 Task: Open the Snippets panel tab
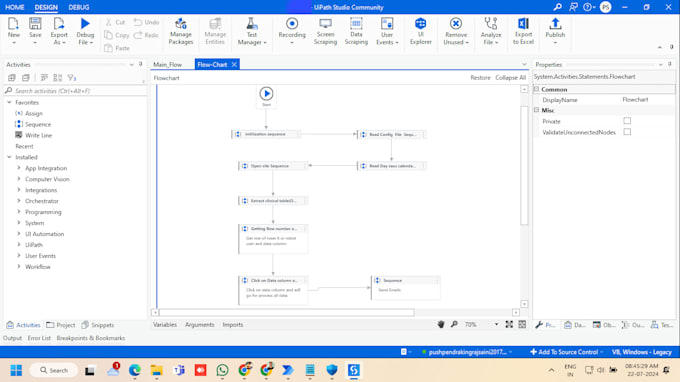[x=98, y=325]
